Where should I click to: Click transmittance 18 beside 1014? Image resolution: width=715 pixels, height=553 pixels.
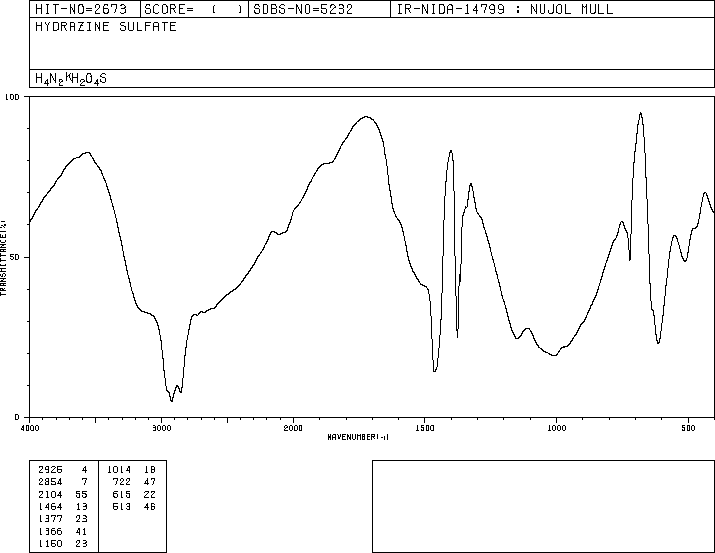150,470
